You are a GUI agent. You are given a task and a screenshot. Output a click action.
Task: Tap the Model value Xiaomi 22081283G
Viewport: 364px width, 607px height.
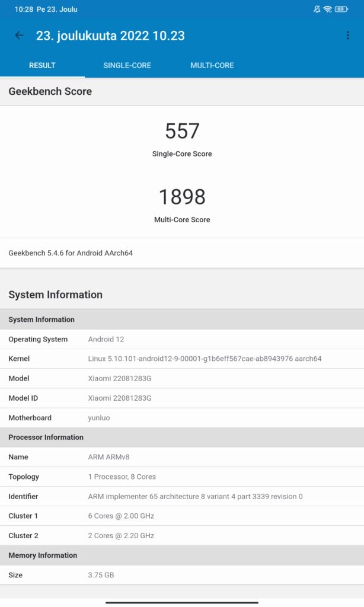(120, 378)
